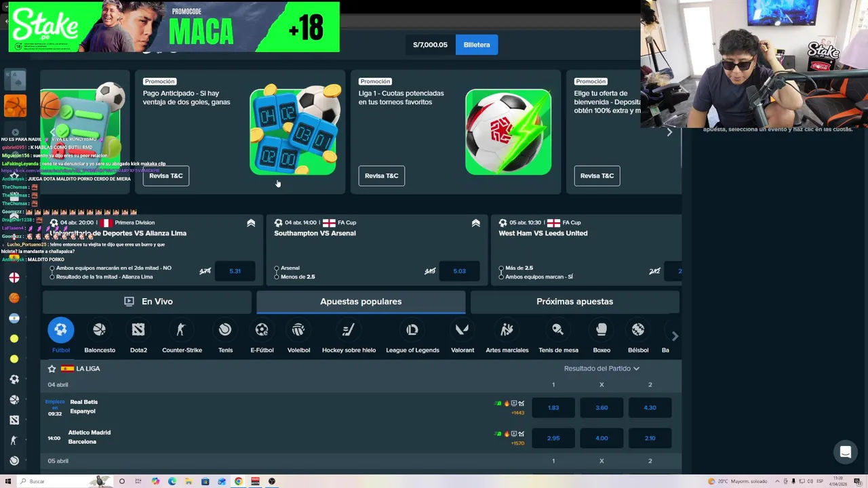Switch to En Vivo tab
Viewport: 868px width, 488px height.
point(147,302)
